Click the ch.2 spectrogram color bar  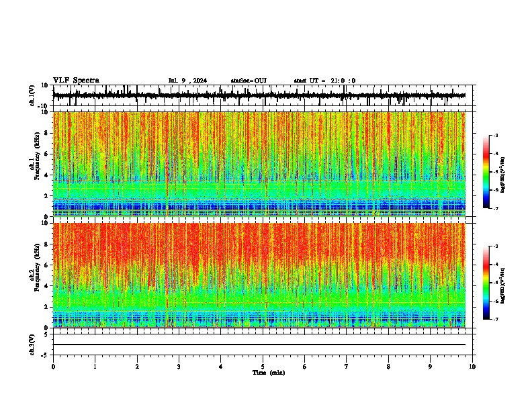[x=486, y=283]
